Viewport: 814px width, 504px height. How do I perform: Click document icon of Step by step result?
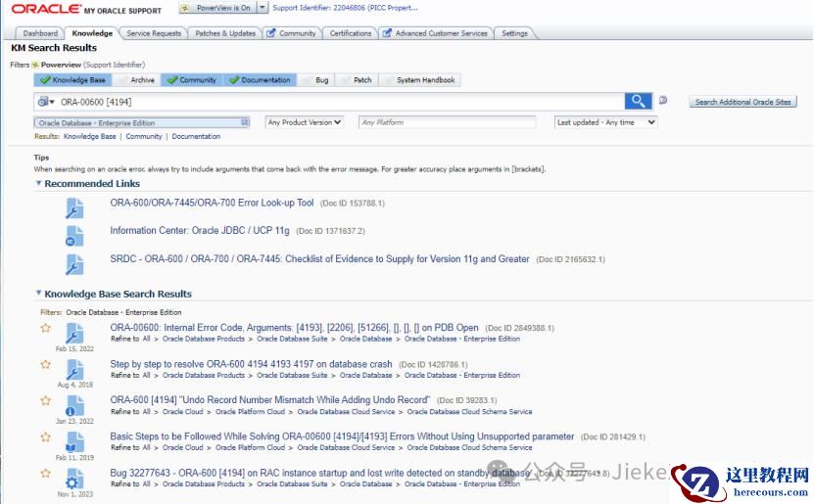(x=74, y=370)
